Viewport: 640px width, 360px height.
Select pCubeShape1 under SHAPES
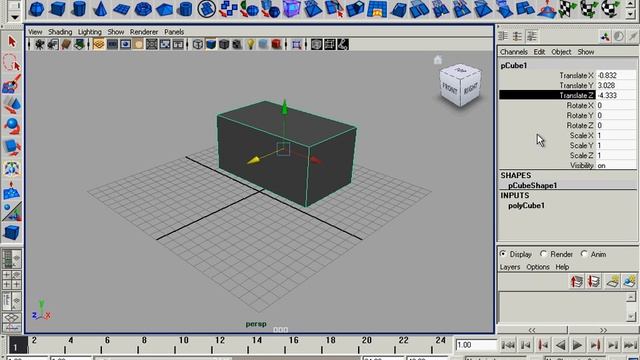pos(532,185)
